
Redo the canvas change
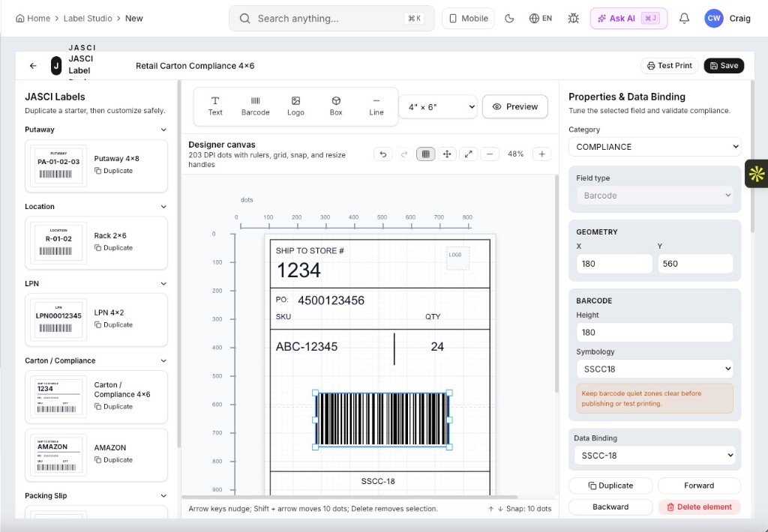[404, 154]
